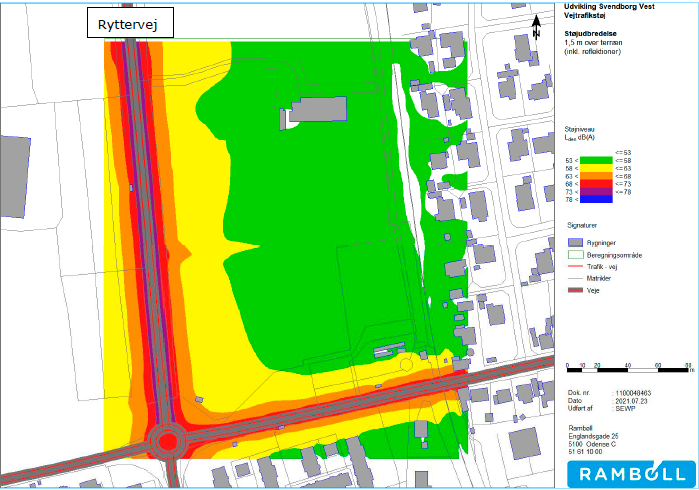
Task: Click the Veje legend symbol
Action: point(575,291)
